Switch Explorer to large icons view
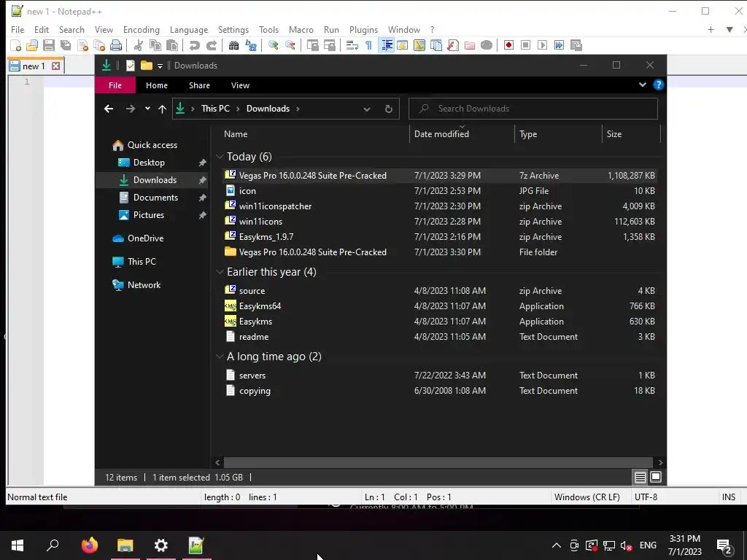This screenshot has width=747, height=560. 656,477
